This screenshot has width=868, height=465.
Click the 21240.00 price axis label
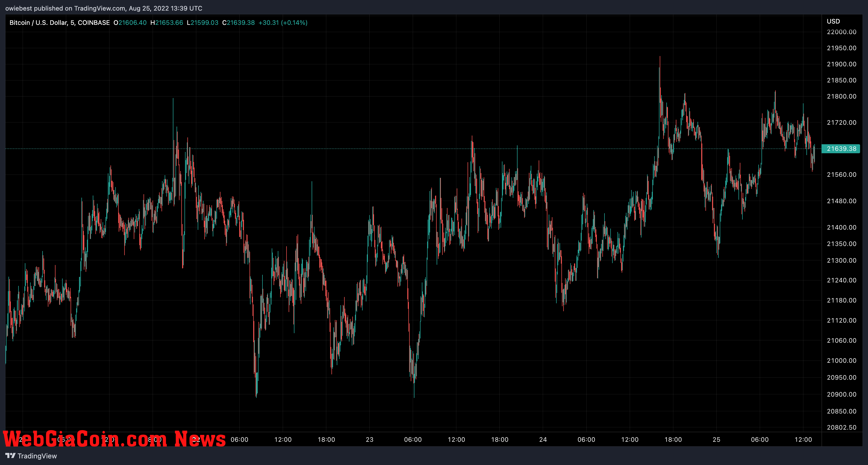coord(841,280)
